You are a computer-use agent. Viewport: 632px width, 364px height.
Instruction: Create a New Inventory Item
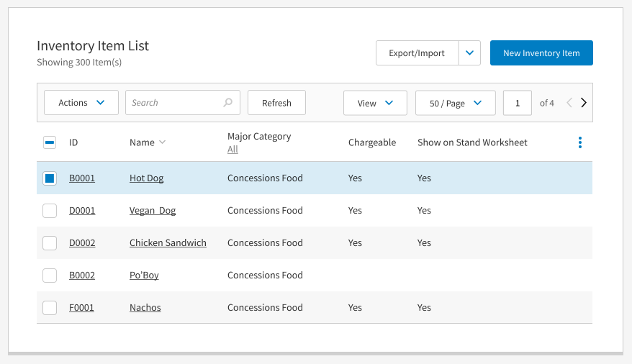tap(541, 53)
